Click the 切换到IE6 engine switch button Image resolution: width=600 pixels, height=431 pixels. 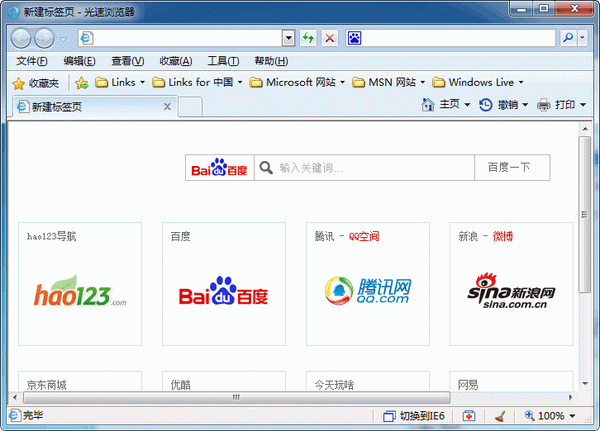click(414, 416)
